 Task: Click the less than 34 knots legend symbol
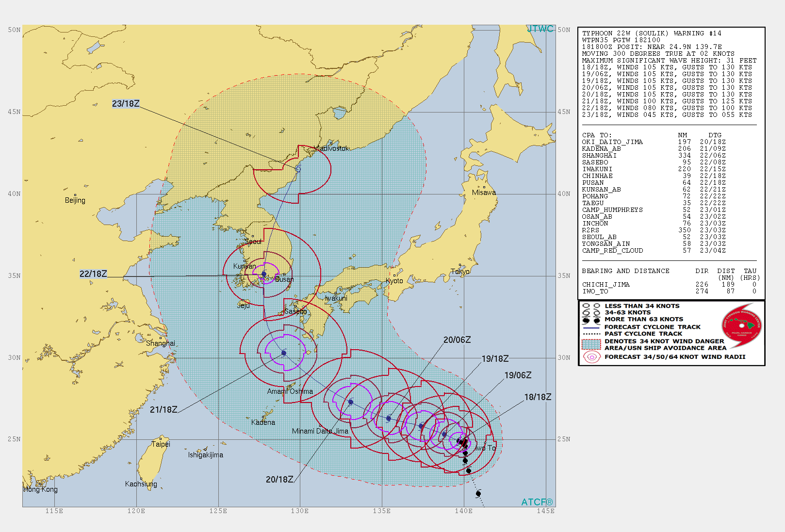tap(591, 306)
